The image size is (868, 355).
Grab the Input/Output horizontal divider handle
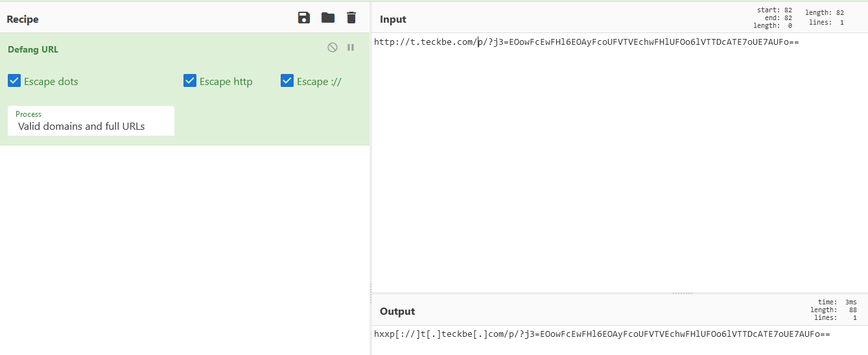[x=683, y=293]
